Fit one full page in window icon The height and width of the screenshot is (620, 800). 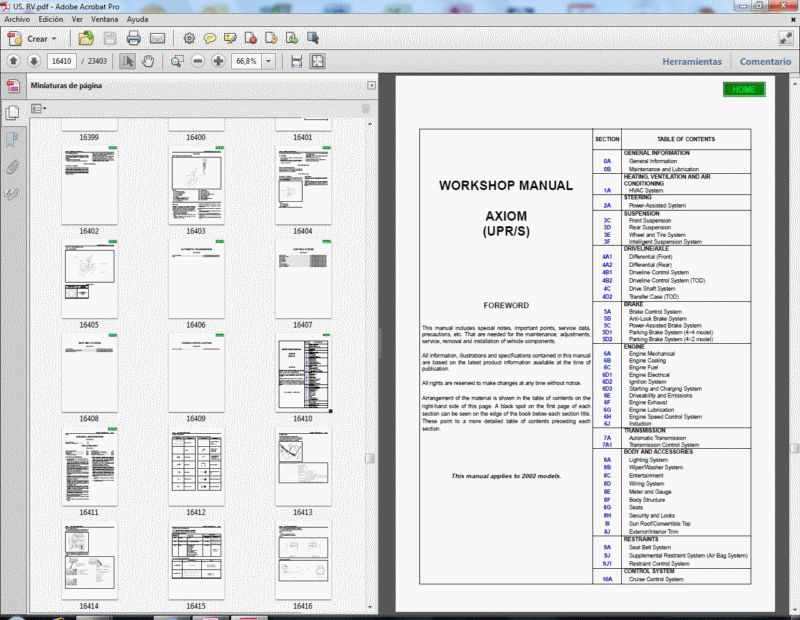point(317,61)
